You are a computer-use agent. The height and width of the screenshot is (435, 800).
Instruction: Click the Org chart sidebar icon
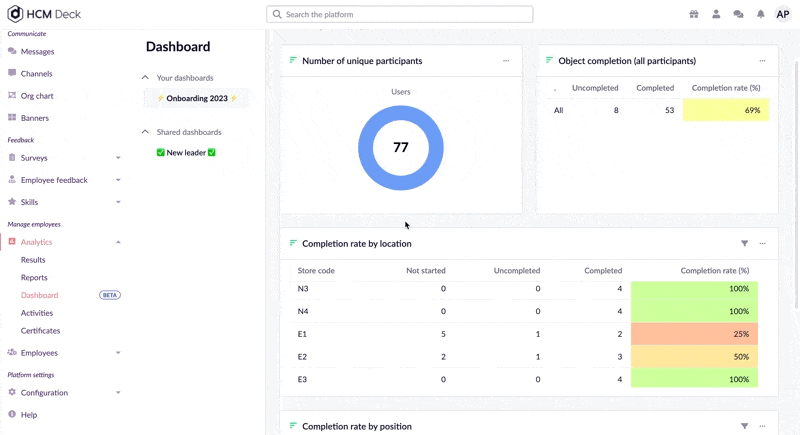click(12, 95)
